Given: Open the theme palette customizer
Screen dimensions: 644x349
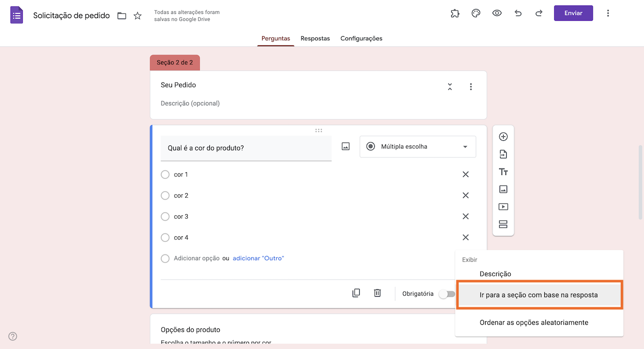Looking at the screenshot, I should (476, 14).
